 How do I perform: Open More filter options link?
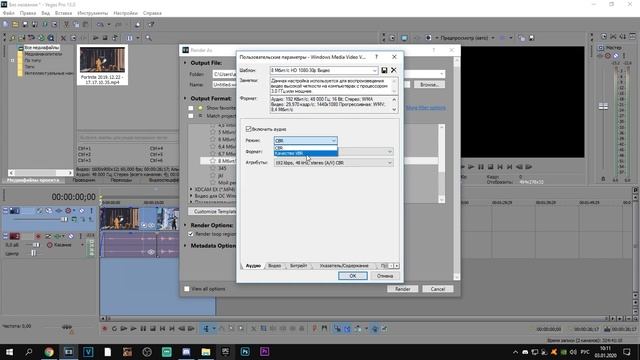426,108
